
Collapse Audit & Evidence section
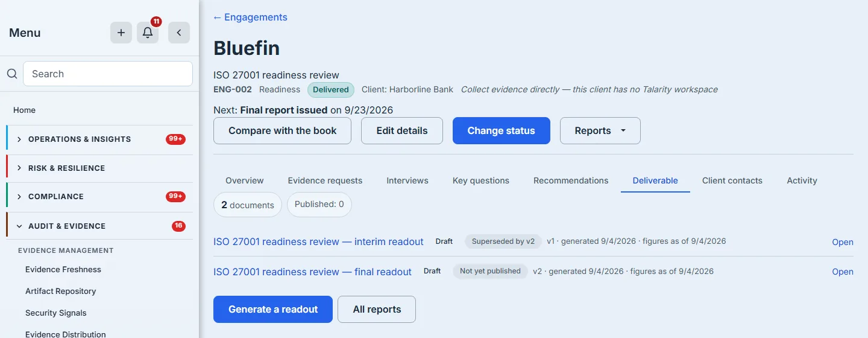click(x=99, y=226)
